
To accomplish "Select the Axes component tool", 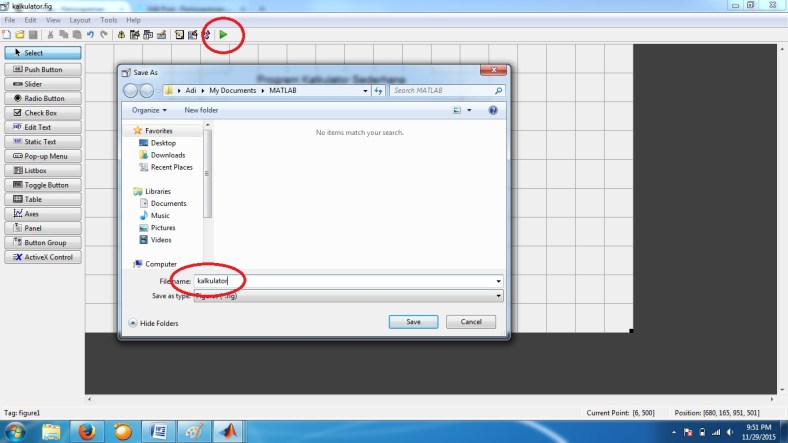I will coord(42,214).
